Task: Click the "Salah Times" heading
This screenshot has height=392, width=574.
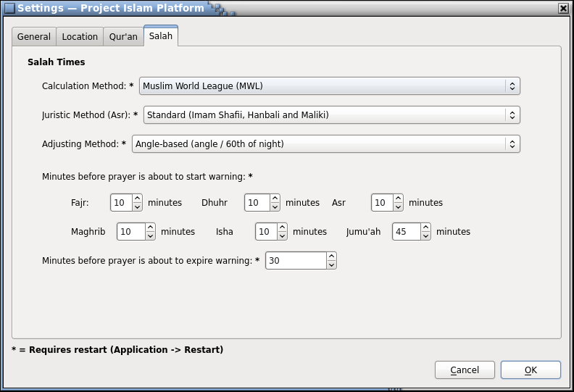Action: point(57,62)
